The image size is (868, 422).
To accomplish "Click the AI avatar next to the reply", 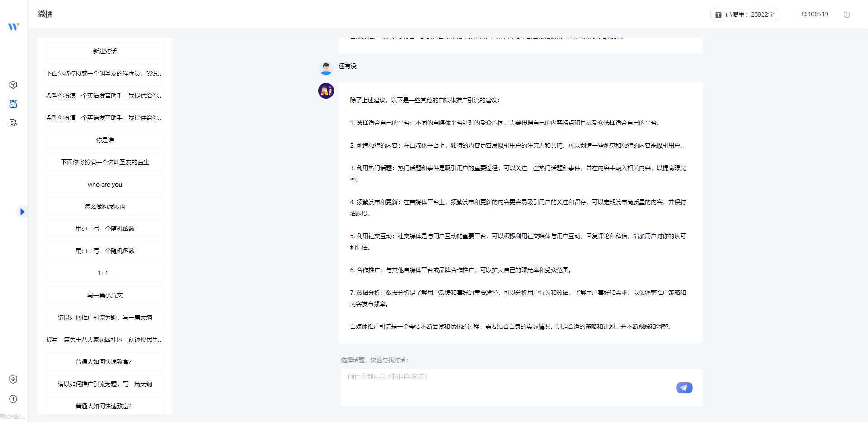I will [x=325, y=91].
